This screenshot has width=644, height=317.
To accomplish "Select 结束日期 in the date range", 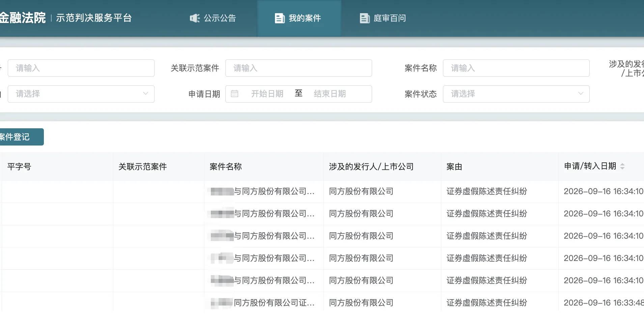I will point(330,94).
